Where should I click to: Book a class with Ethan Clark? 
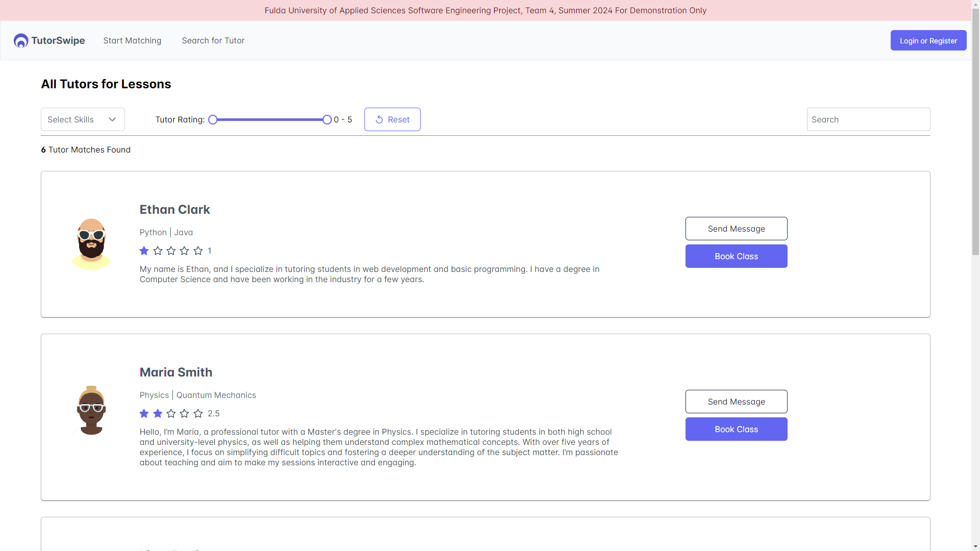pyautogui.click(x=736, y=257)
